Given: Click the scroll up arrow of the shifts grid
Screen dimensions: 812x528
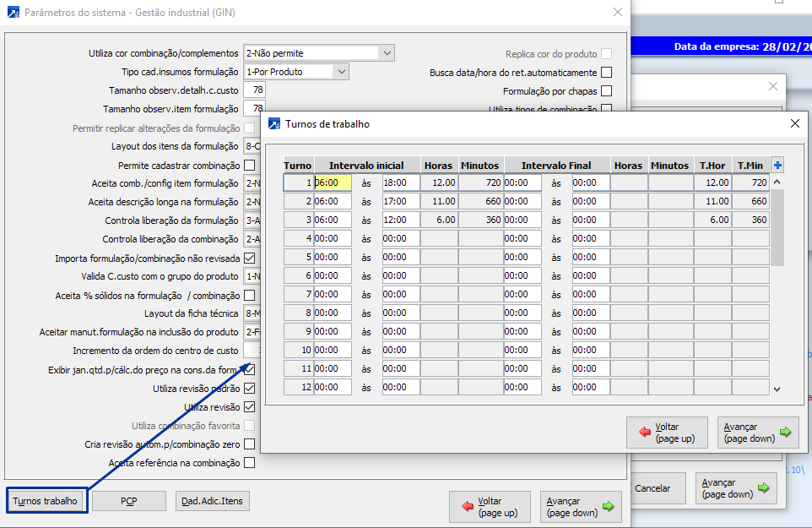Looking at the screenshot, I should point(777,182).
